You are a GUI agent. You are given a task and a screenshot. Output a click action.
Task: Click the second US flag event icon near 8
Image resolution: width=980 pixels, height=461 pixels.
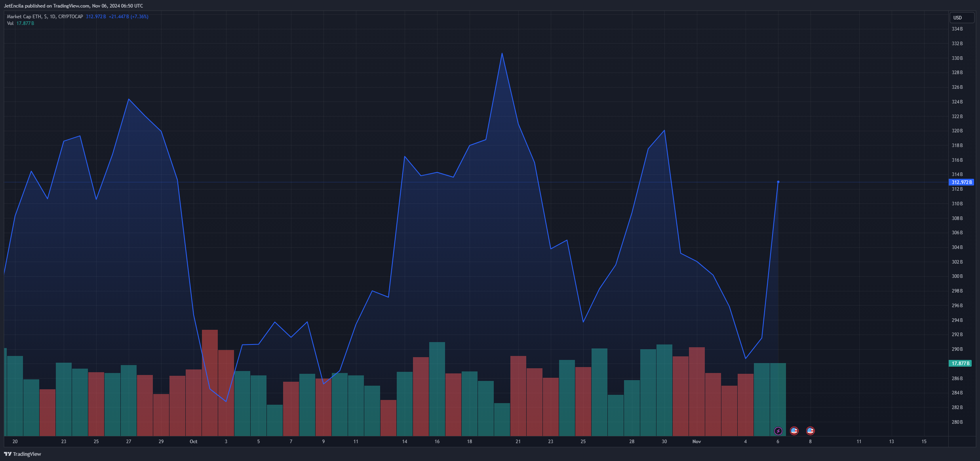811,431
